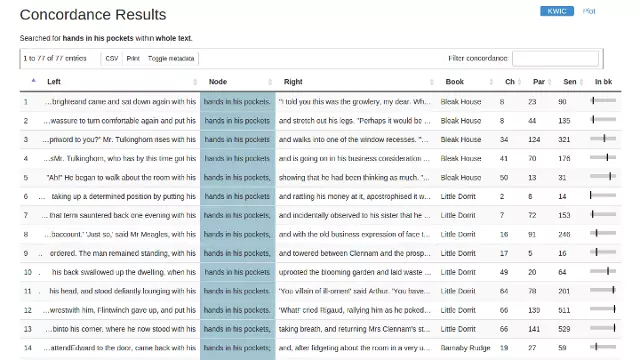Click 'Bleak House' in row 1

pyautogui.click(x=461, y=102)
